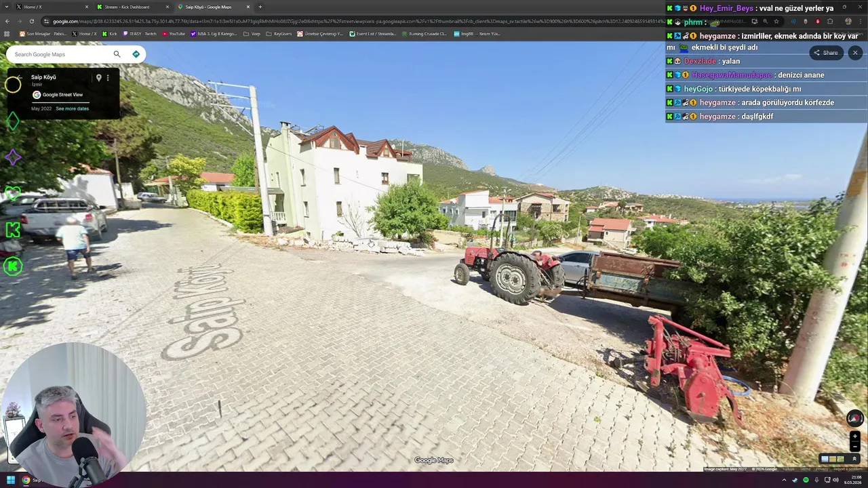Viewport: 868px width, 488px height.
Task: Open the YouTube bookmark
Action: 174,33
